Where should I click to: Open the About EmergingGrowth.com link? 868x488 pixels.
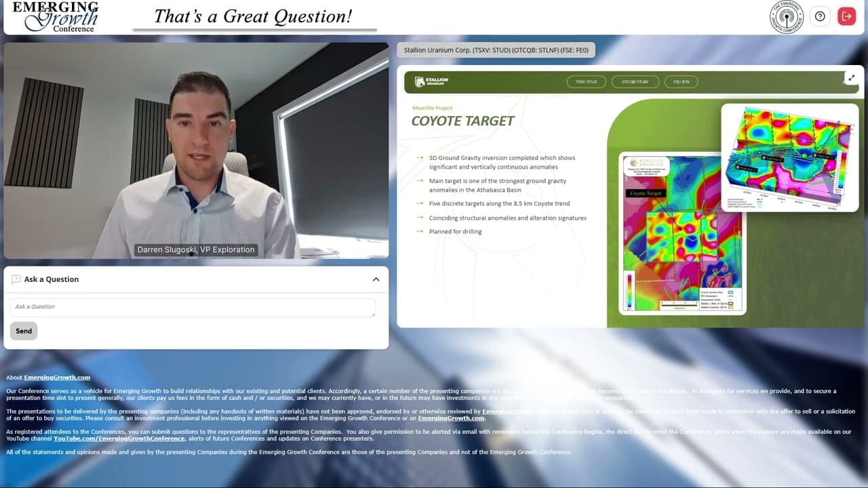pos(57,378)
